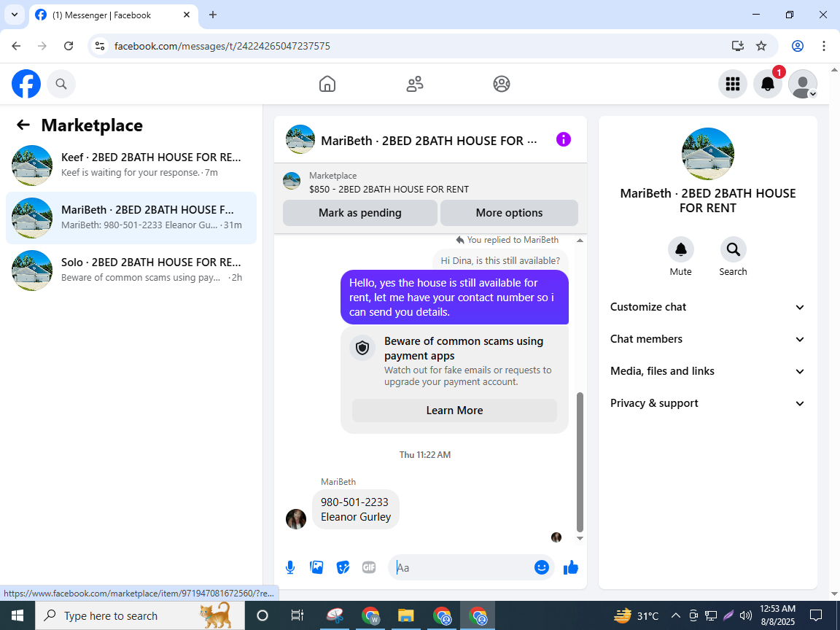Show hidden system tray icons chevron
The height and width of the screenshot is (630, 840).
(676, 615)
